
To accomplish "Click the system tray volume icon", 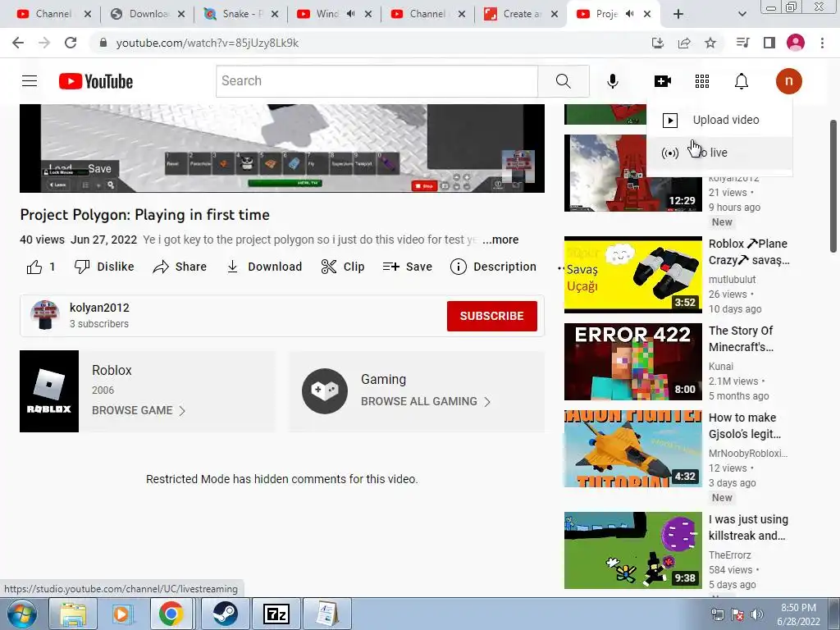I will click(x=757, y=614).
